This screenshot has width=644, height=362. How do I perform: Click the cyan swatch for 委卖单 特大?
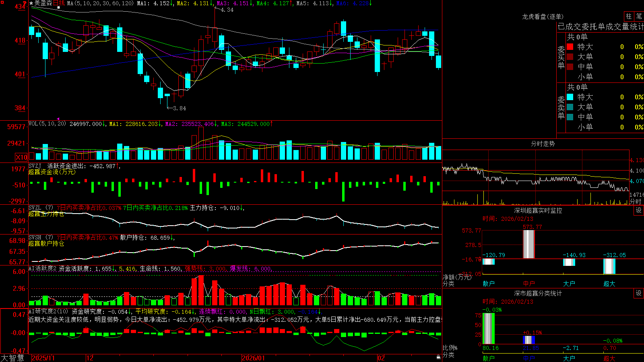[570, 97]
